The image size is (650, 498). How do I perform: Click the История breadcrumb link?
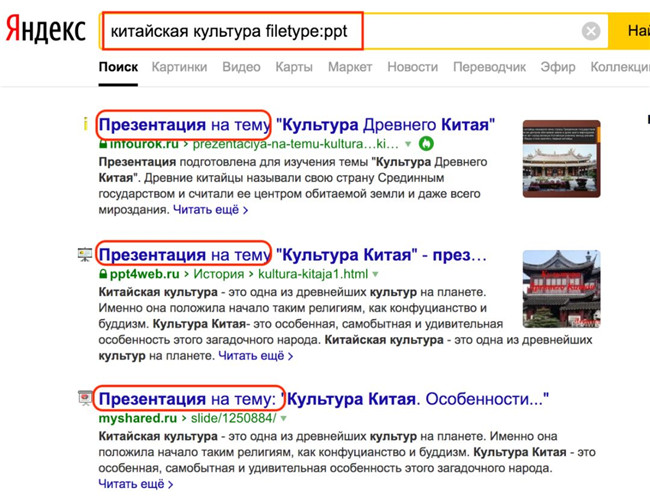tap(219, 274)
